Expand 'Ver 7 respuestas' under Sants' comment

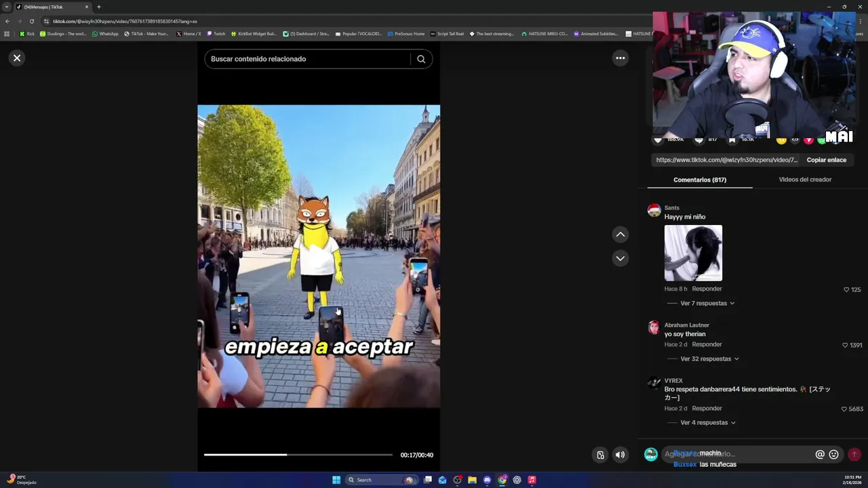tap(707, 303)
